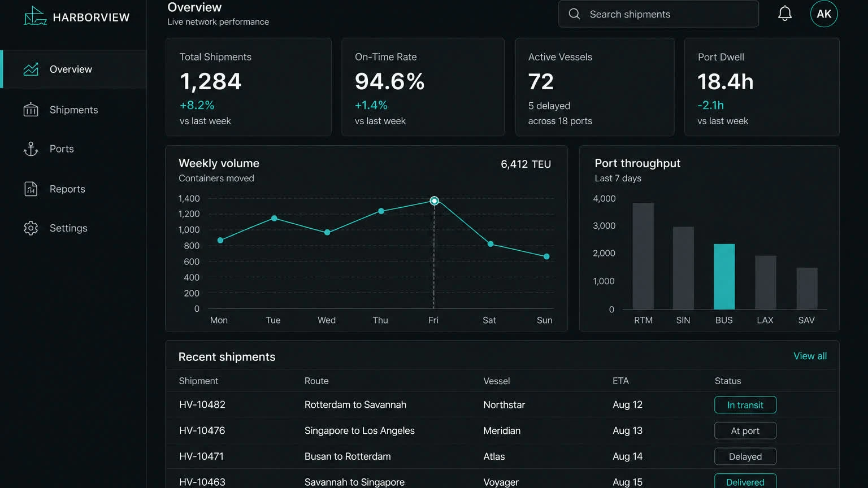Viewport: 868px width, 488px height.
Task: Click the search magnifier icon
Action: 574,14
